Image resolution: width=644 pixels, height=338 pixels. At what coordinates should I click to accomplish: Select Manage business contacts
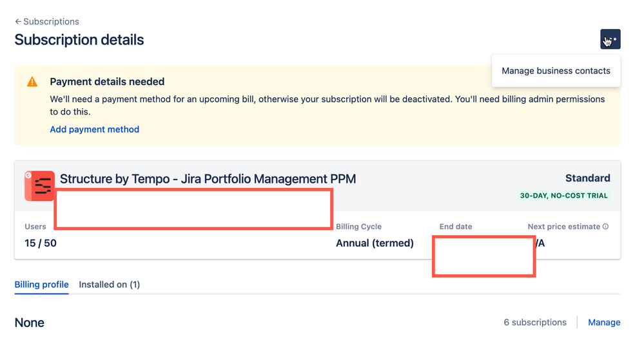pyautogui.click(x=556, y=71)
